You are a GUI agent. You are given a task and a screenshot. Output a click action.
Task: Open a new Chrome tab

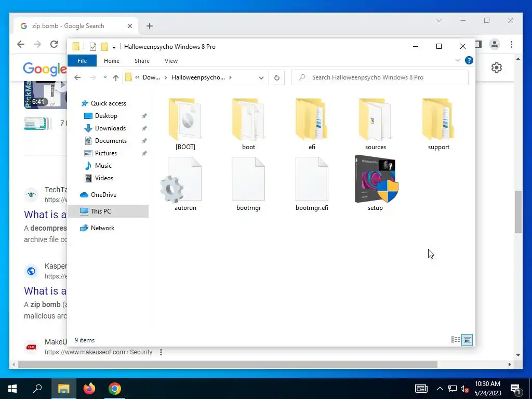149,26
